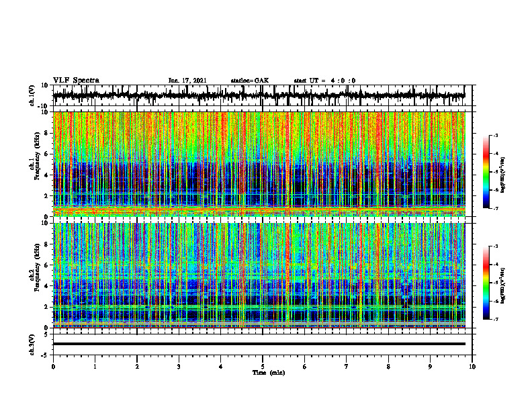Click the "VLF Spectra" plot title

tap(76, 80)
